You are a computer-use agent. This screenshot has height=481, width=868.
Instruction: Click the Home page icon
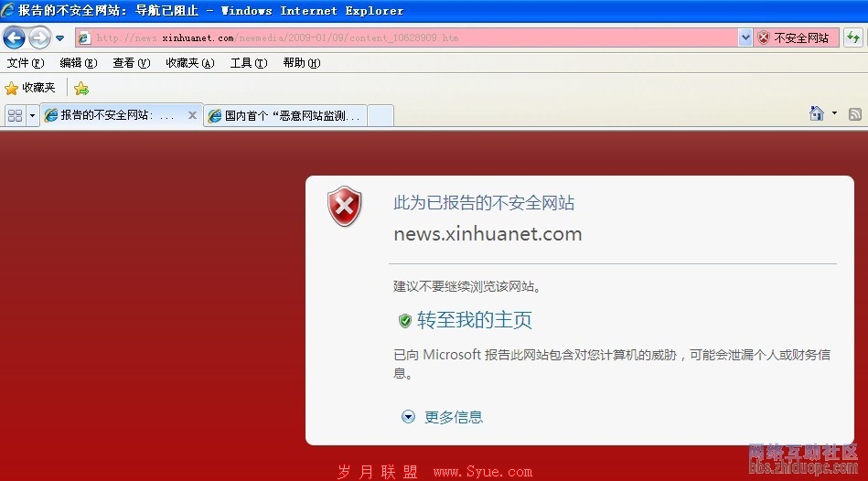[816, 113]
